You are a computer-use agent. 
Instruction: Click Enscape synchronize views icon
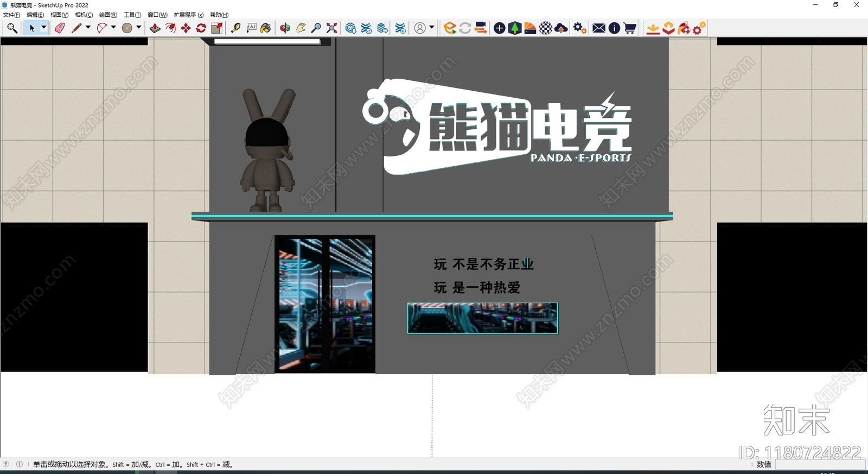(481, 28)
